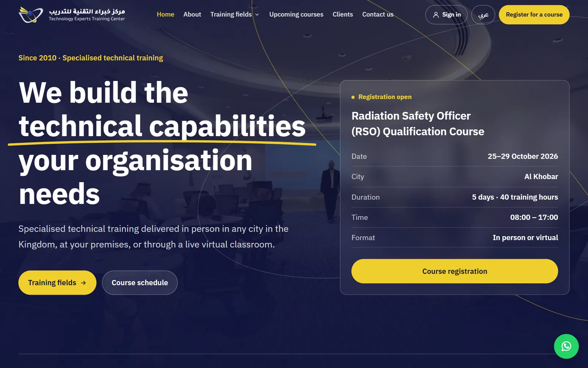Image resolution: width=588 pixels, height=368 pixels.
Task: Open the Course schedule button
Action: pyautogui.click(x=140, y=283)
